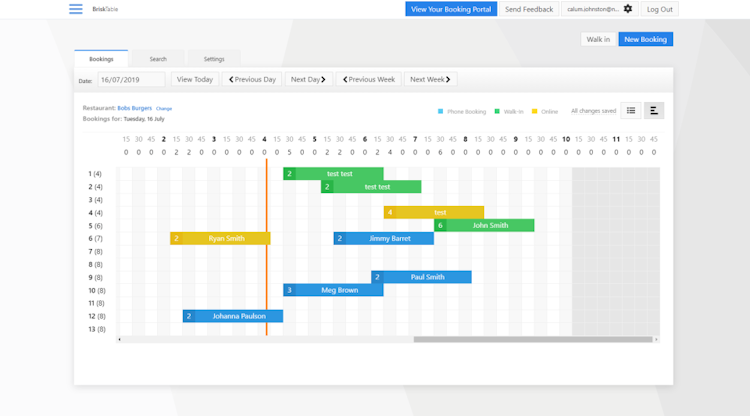Switch to list view icon
Viewport: 750px width, 416px height.
pos(631,110)
